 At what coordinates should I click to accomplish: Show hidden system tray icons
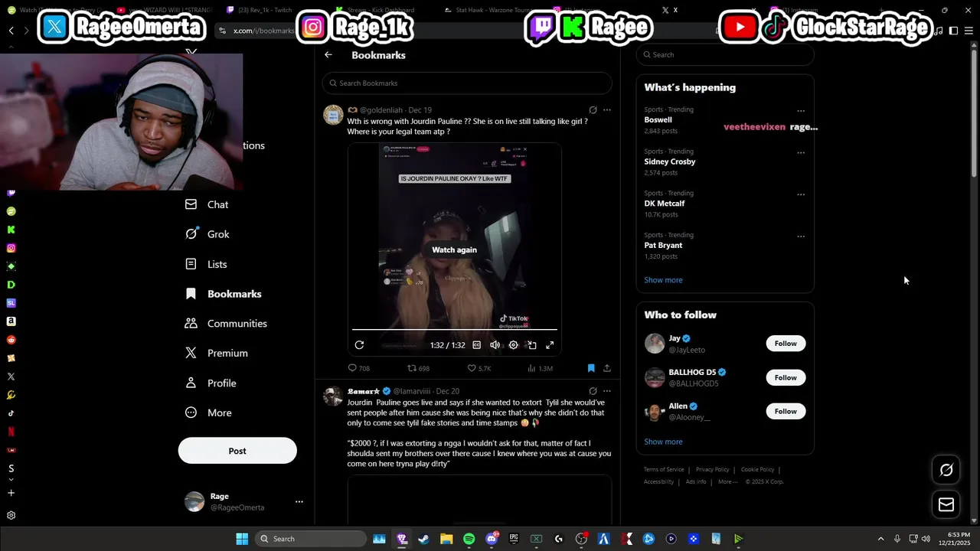point(880,539)
